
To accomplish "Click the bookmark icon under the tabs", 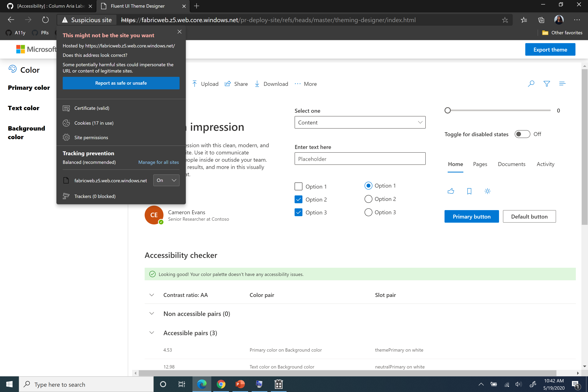I will 469,191.
